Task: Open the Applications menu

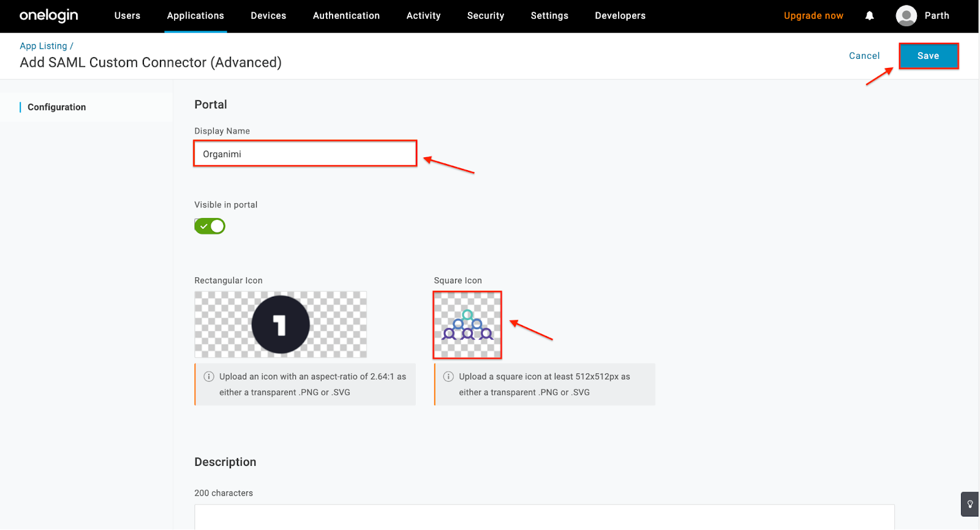Action: click(x=195, y=16)
